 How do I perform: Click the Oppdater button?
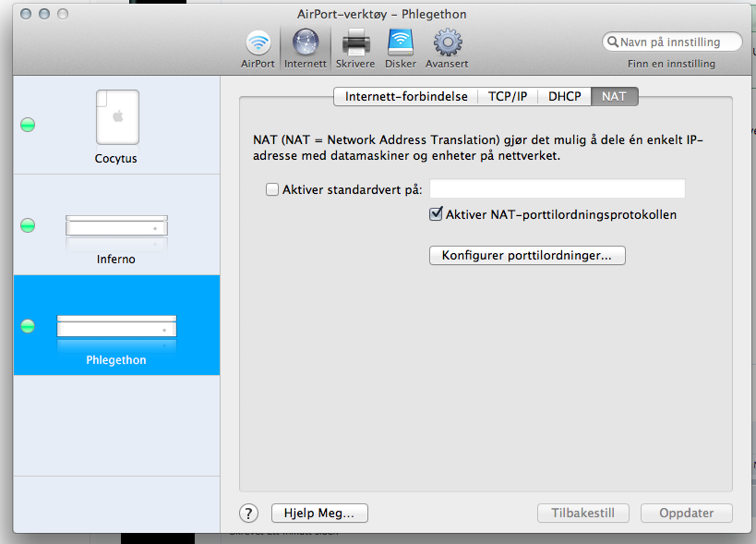click(687, 514)
